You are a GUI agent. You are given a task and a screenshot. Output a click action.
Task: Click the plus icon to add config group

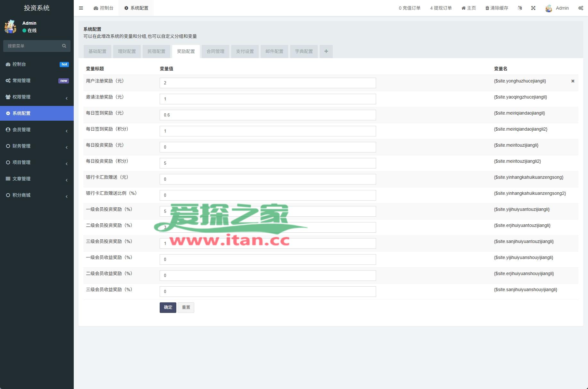coord(326,51)
